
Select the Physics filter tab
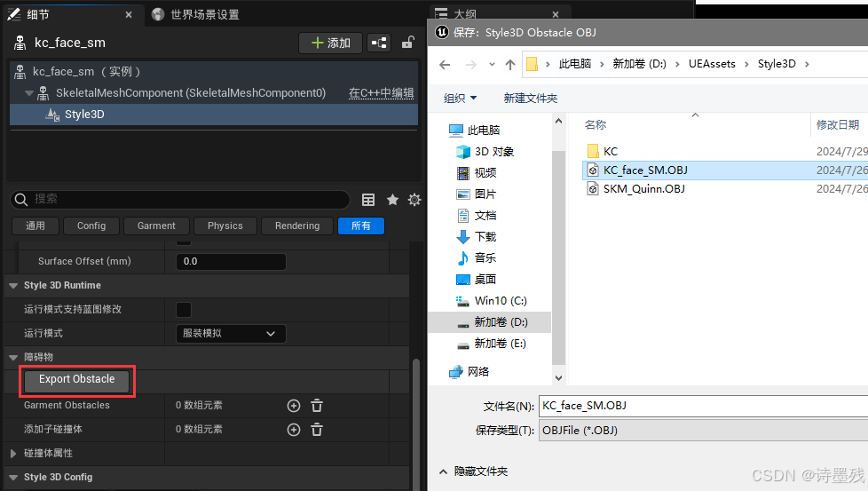225,226
